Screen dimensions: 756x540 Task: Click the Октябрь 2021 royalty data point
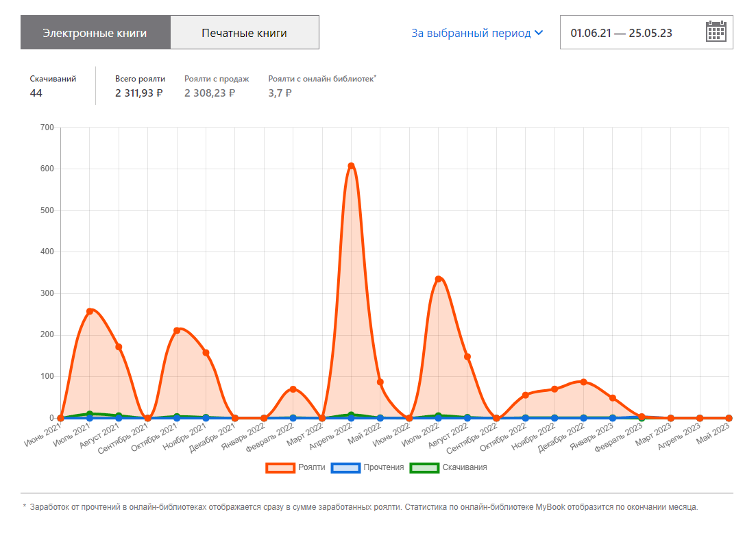pos(177,331)
